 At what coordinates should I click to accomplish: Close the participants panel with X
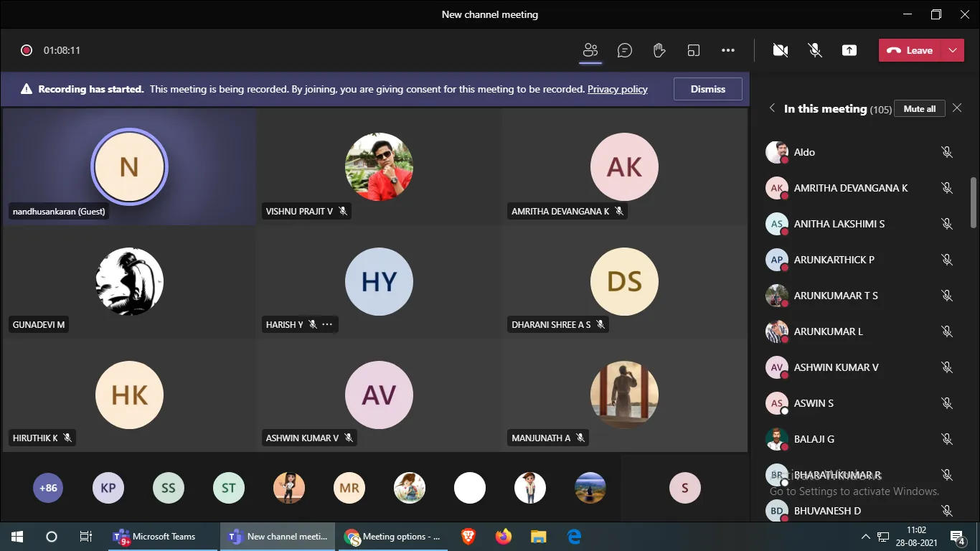point(957,108)
